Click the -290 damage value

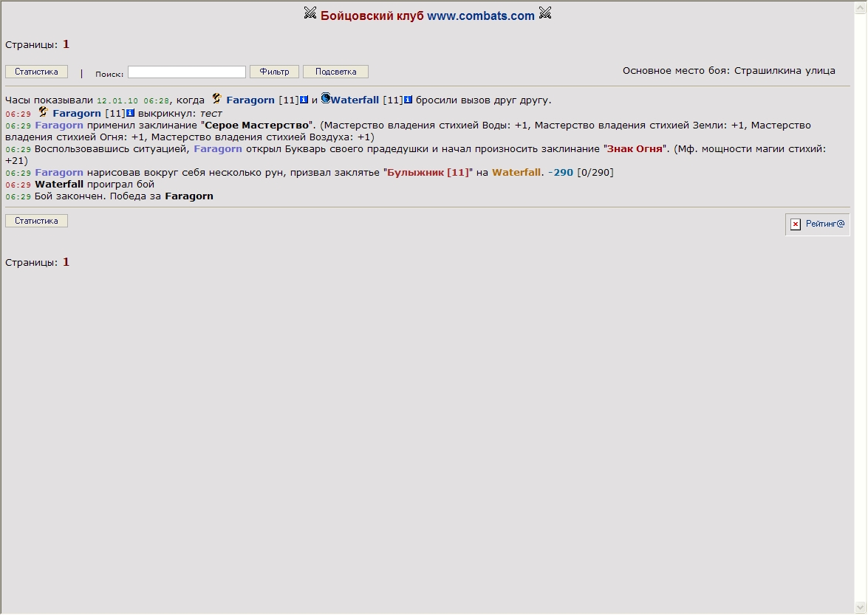(561, 173)
